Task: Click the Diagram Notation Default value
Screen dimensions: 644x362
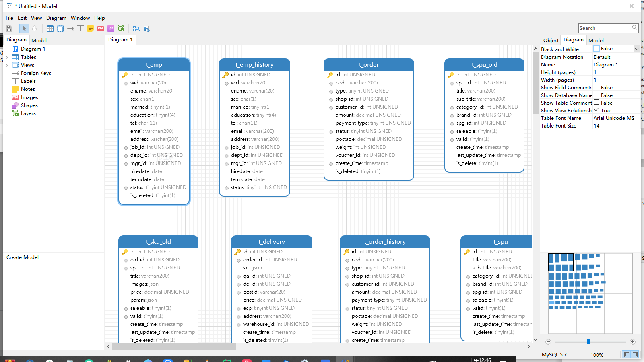Action: coord(602,57)
